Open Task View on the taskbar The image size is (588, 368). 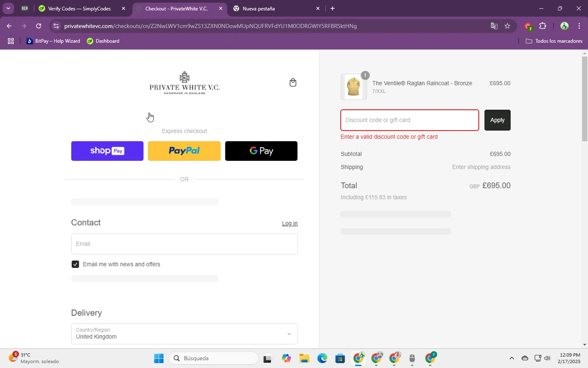click(267, 359)
